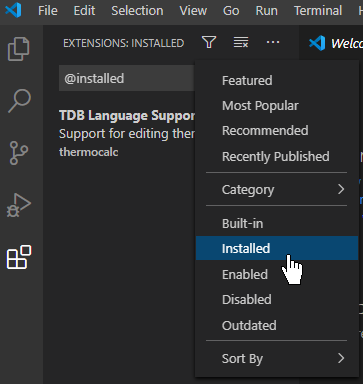Expand the Sort By submenu

pos(277,359)
